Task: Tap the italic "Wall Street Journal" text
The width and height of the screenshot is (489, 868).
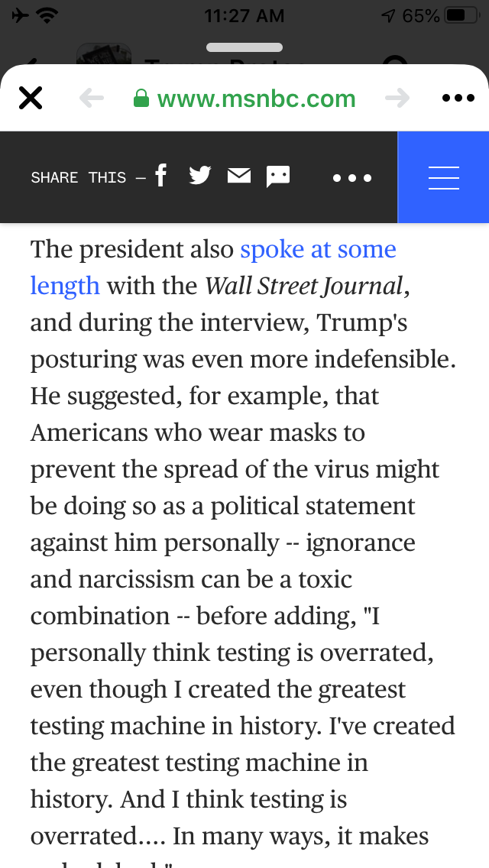Action: tap(304, 287)
